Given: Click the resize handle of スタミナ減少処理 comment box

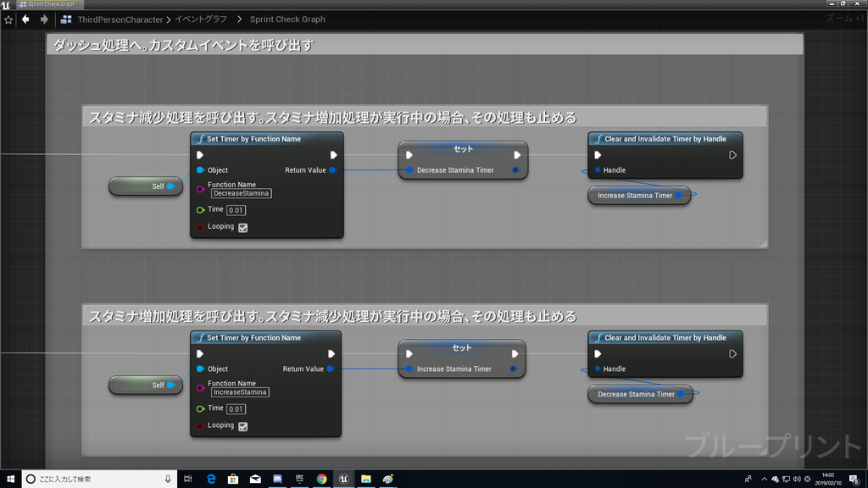Looking at the screenshot, I should coord(764,244).
